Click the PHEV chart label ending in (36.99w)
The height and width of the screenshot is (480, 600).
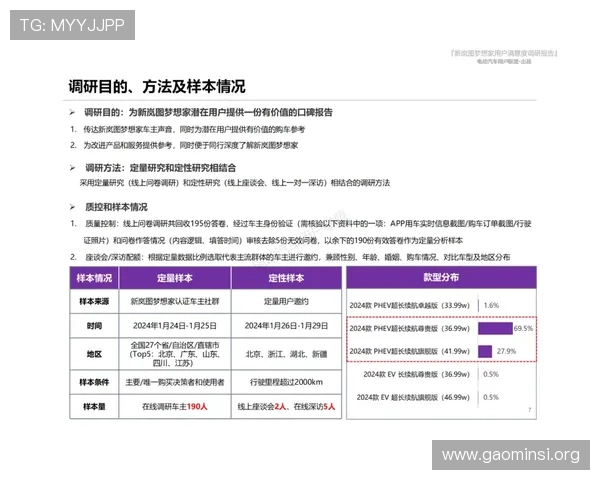[x=409, y=328]
